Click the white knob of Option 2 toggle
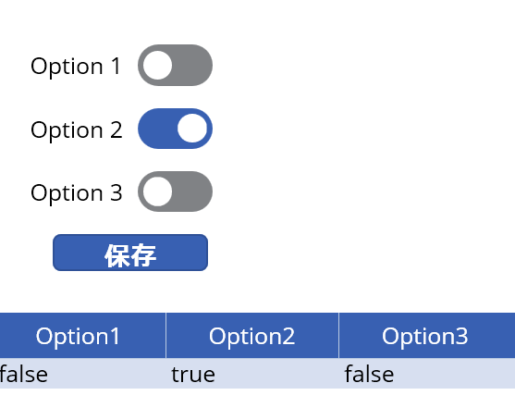The width and height of the screenshot is (515, 420). point(192,129)
